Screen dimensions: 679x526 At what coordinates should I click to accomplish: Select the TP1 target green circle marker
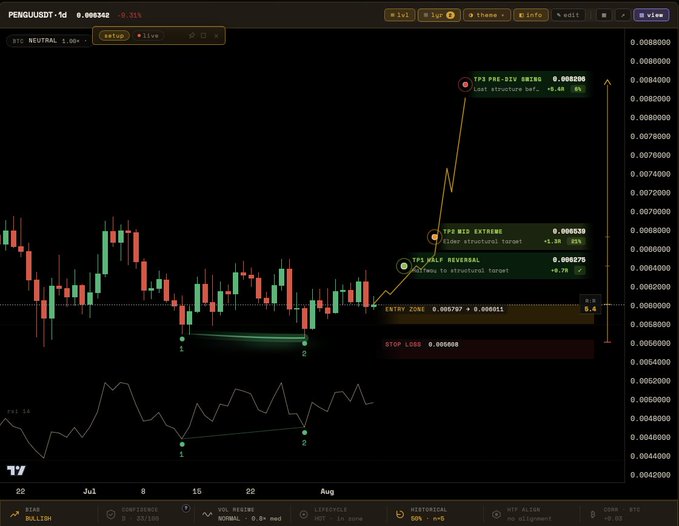coord(404,266)
